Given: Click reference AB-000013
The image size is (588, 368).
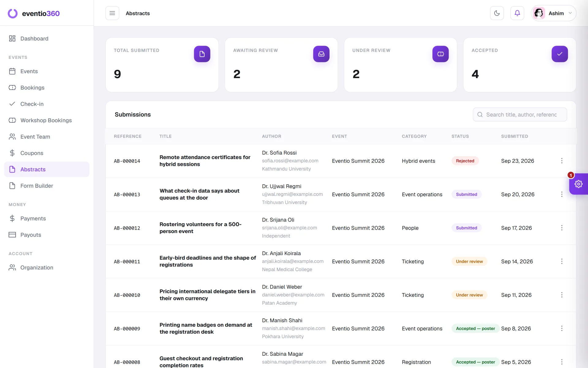Looking at the screenshot, I should click(127, 194).
